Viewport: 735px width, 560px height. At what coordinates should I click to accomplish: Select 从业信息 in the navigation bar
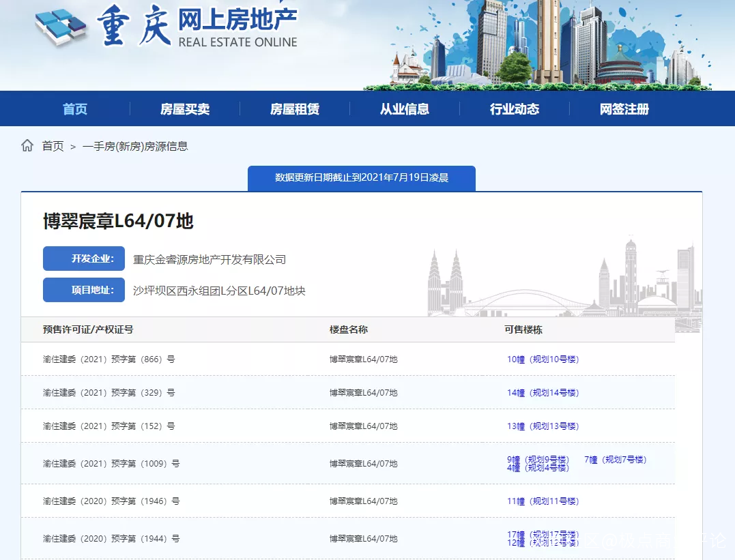point(405,109)
